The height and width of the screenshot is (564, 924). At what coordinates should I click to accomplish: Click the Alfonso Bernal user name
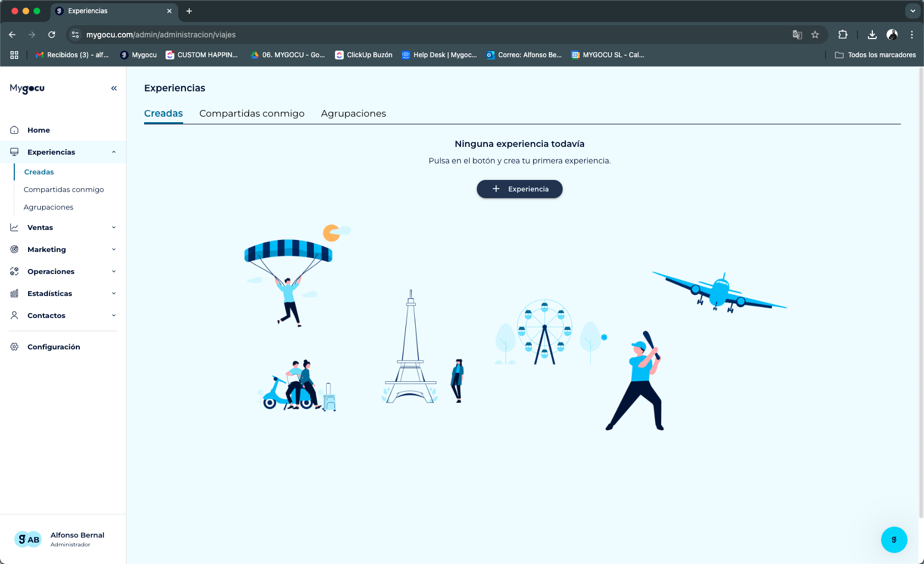point(78,535)
